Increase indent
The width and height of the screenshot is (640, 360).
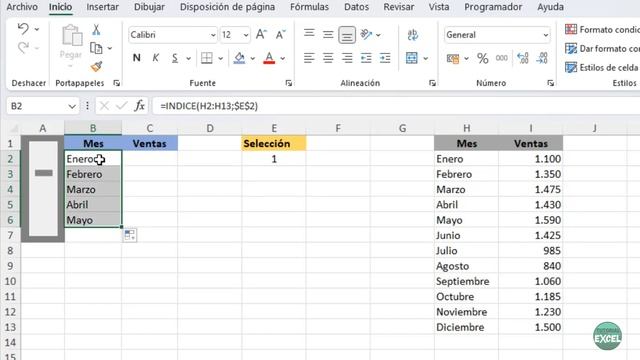(x=385, y=58)
